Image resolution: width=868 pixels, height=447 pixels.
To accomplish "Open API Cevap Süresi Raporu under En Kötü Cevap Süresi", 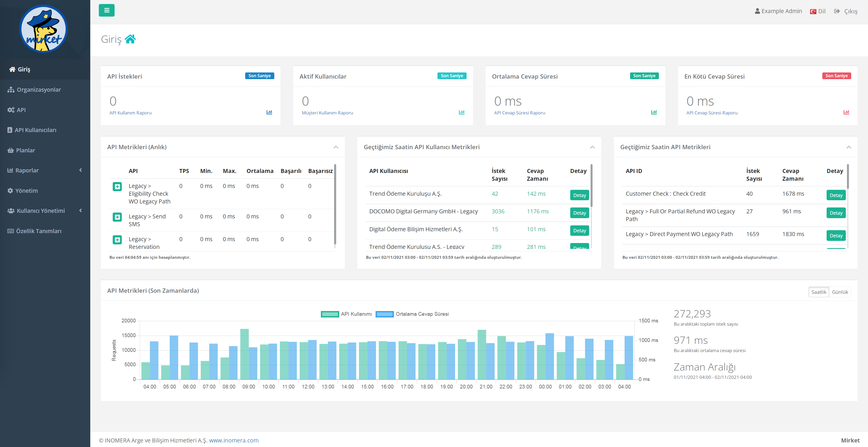I will point(712,113).
